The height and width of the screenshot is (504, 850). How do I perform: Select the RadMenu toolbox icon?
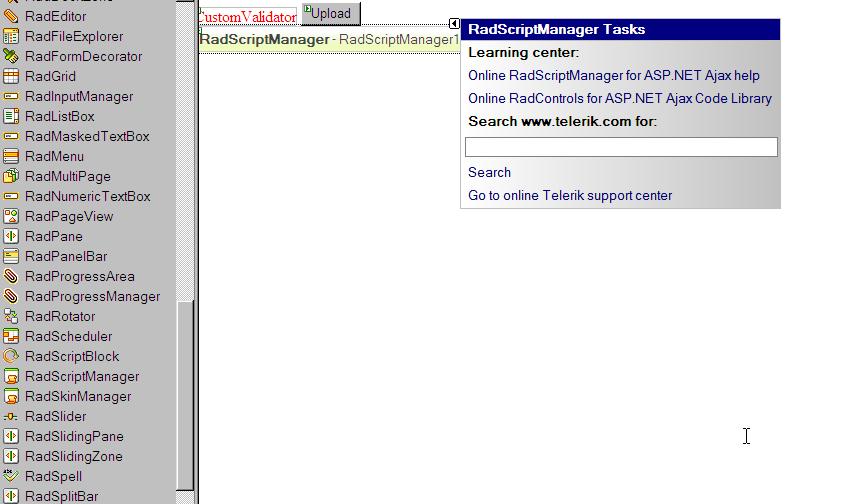click(11, 157)
